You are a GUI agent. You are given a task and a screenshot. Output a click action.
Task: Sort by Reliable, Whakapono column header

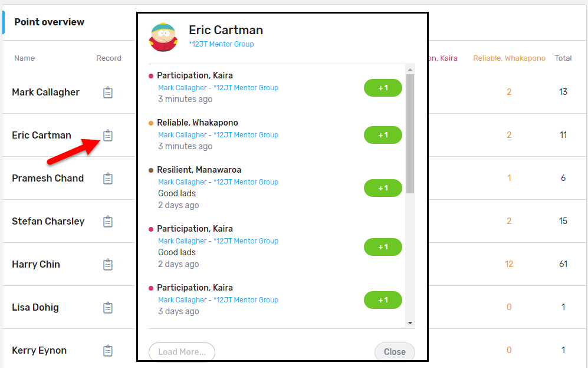pos(509,58)
